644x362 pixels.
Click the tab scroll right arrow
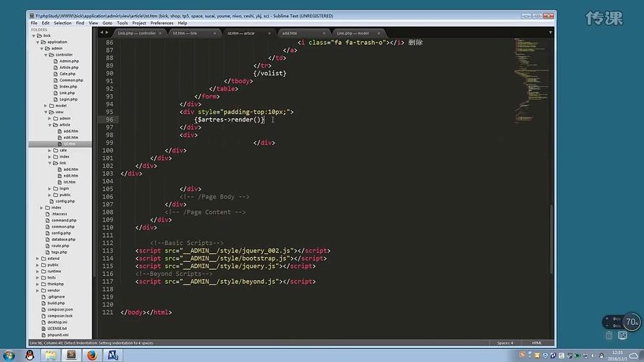point(106,33)
